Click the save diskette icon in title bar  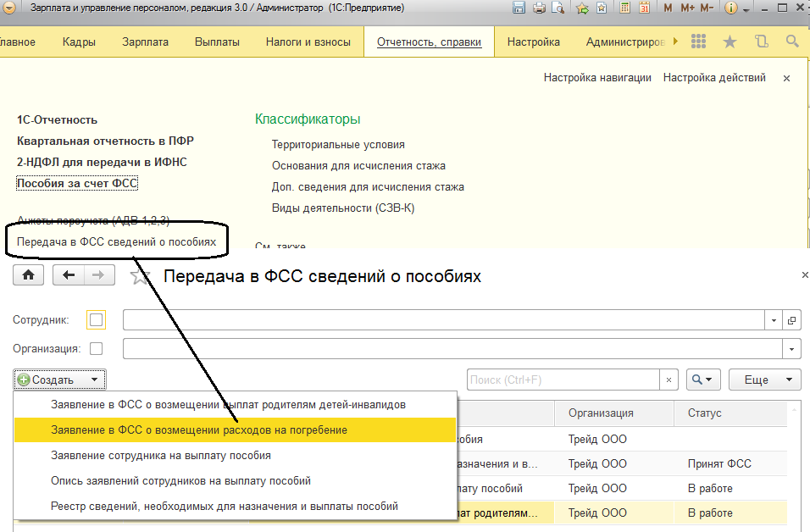pos(519,8)
